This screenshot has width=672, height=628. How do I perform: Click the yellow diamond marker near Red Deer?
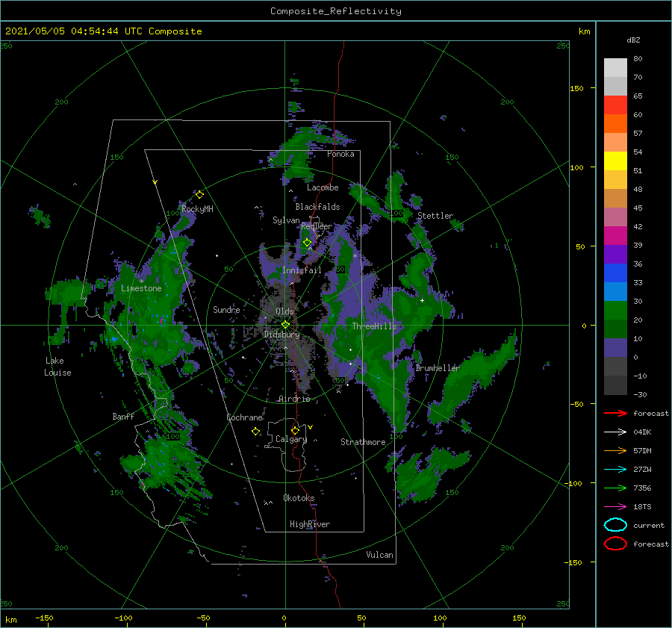click(x=307, y=243)
